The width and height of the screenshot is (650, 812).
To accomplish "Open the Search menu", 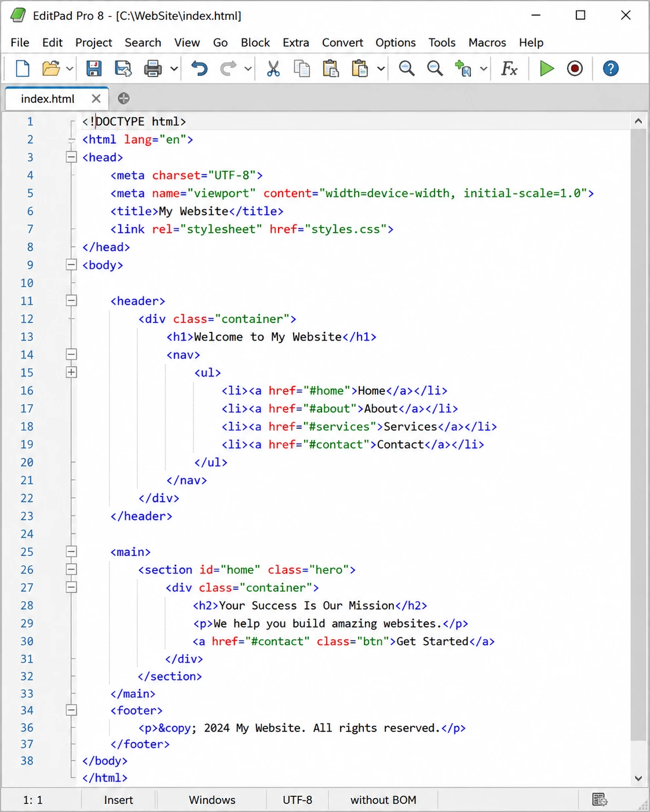I will (143, 43).
